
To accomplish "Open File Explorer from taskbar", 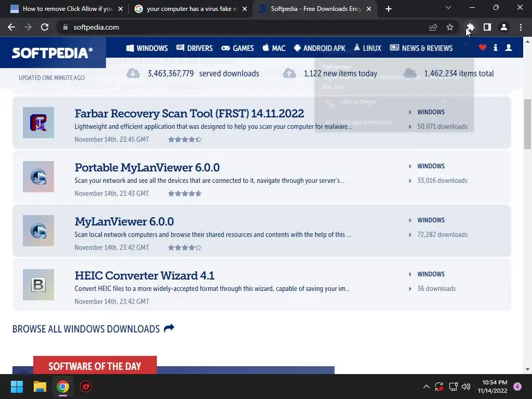I will [x=39, y=387].
